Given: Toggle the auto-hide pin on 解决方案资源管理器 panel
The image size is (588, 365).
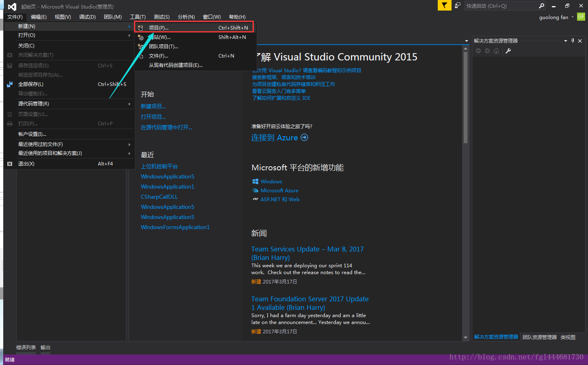Looking at the screenshot, I should (x=573, y=41).
